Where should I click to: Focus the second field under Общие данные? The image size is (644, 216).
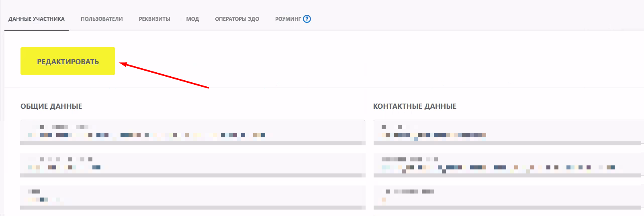(192, 164)
